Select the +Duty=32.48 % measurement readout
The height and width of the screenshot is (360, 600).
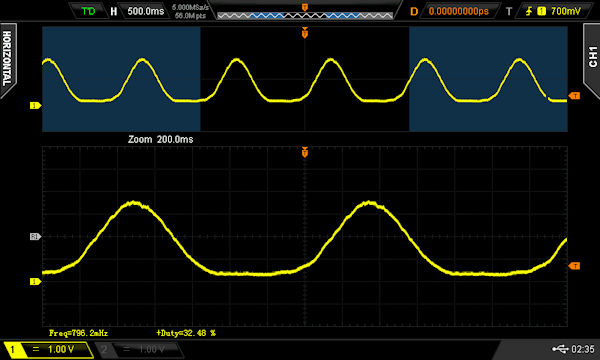point(186,333)
